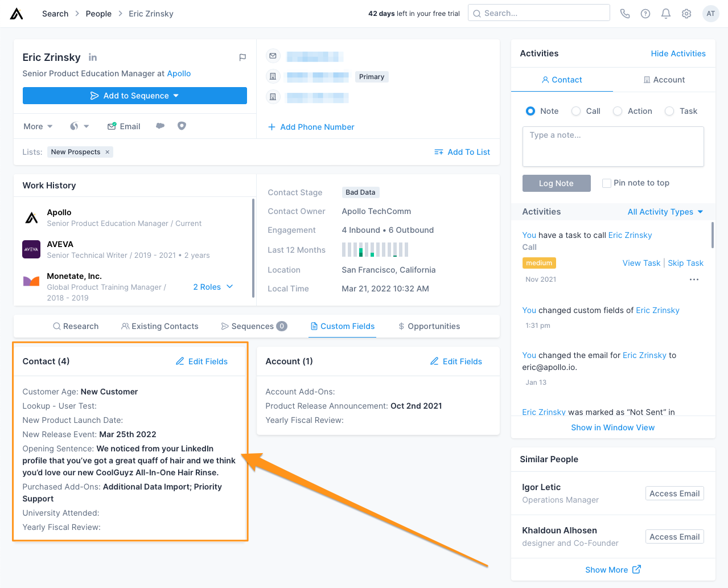The image size is (728, 588).
Task: Switch to Existing Contacts tab
Action: pyautogui.click(x=160, y=326)
